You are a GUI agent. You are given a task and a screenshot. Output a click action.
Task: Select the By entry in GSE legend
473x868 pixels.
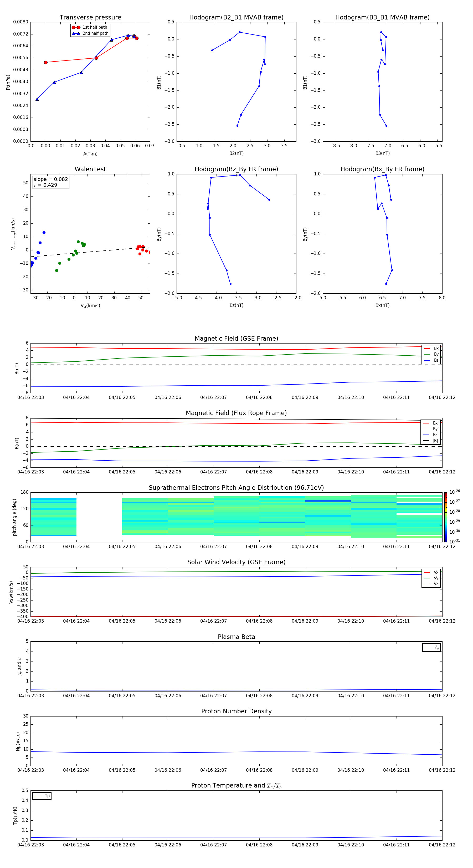click(x=431, y=354)
